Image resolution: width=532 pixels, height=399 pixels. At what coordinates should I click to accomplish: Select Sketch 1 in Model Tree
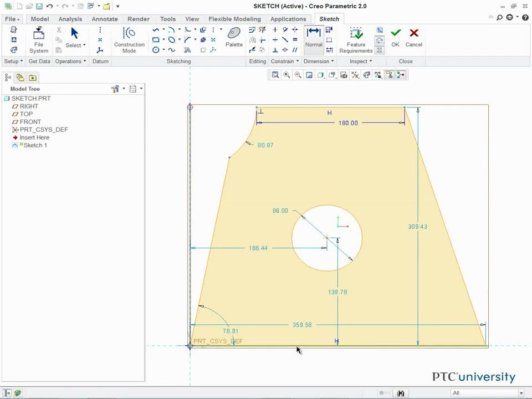coord(35,145)
